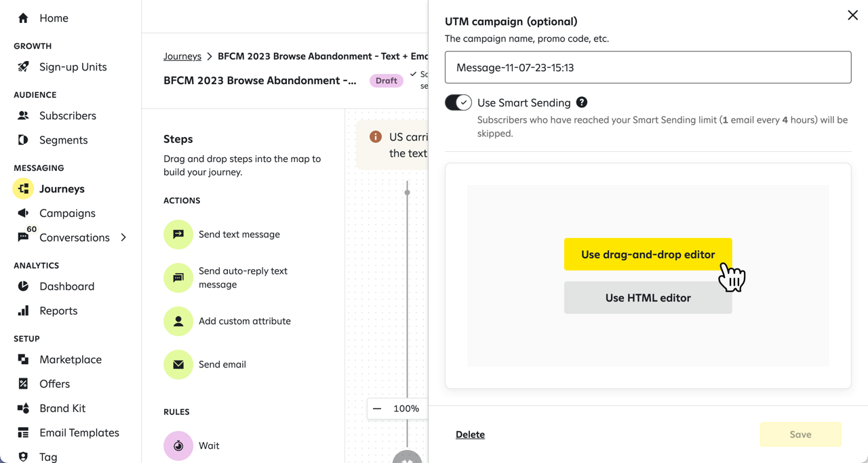Click the Delete link
This screenshot has width=868, height=463.
470,435
